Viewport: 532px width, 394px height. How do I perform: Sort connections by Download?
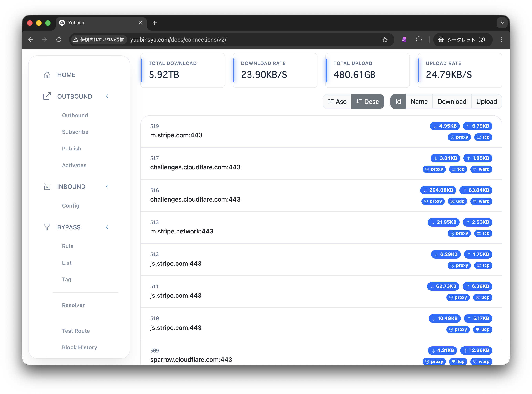(x=452, y=102)
